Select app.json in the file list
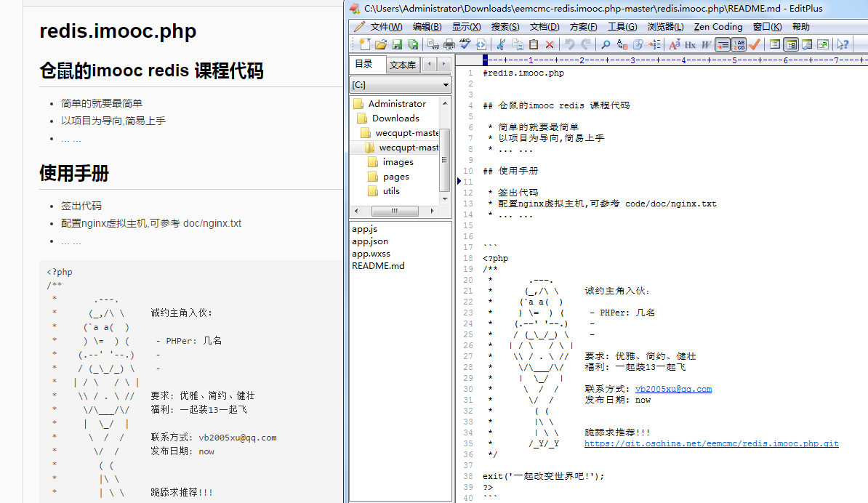This screenshot has width=868, height=503. tap(370, 241)
